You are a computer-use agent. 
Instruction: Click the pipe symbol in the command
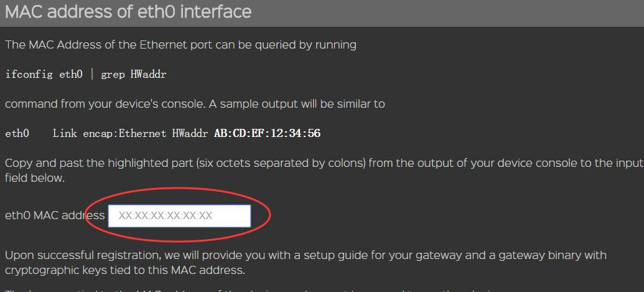[x=92, y=75]
